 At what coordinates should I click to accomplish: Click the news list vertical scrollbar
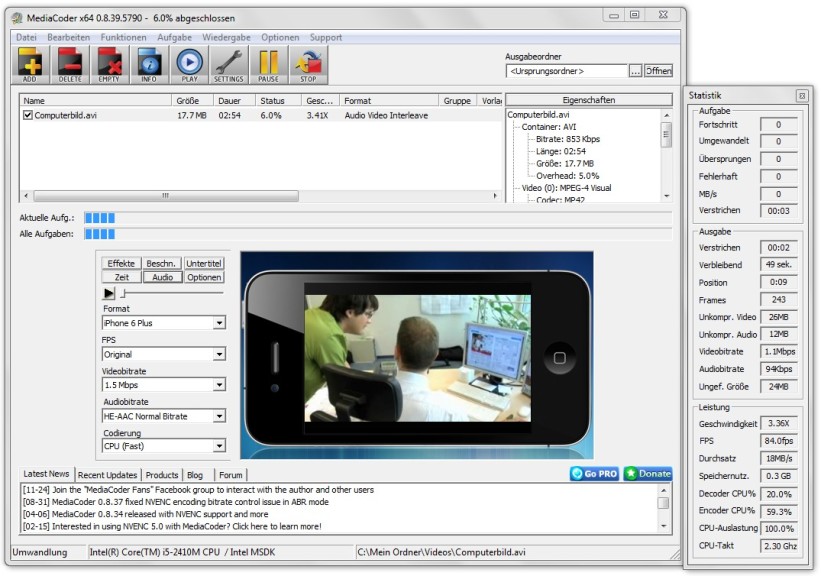663,508
